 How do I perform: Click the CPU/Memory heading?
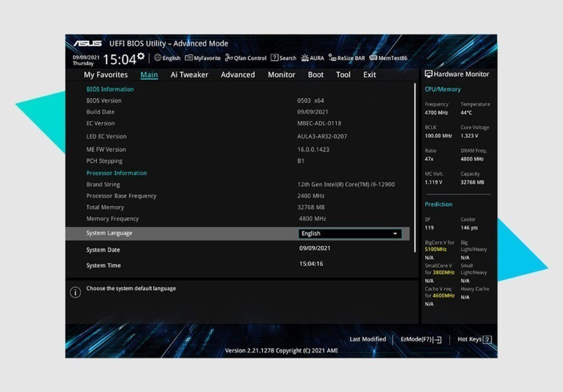[x=443, y=90]
